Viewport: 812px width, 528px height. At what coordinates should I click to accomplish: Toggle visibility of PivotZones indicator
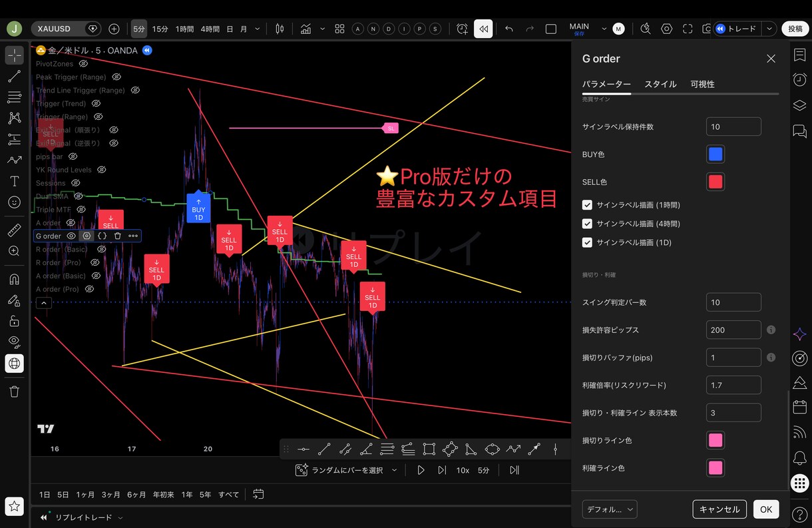84,64
